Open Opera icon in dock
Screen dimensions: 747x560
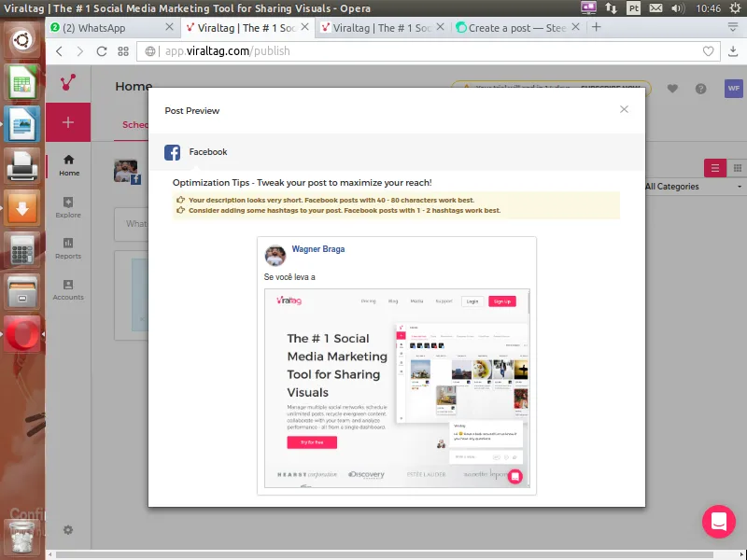21,333
